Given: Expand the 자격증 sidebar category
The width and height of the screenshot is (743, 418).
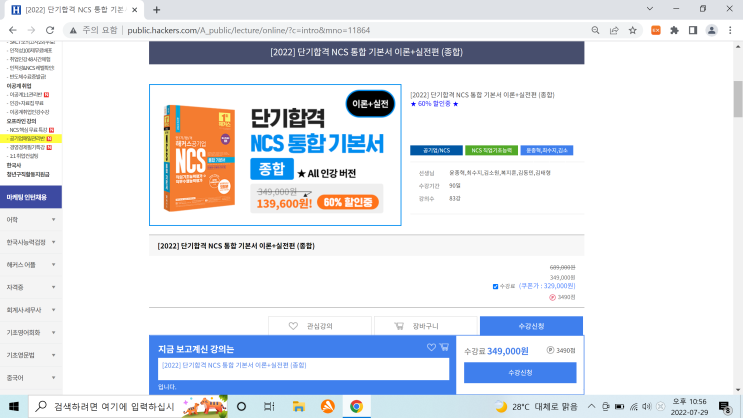Looking at the screenshot, I should click(31, 287).
